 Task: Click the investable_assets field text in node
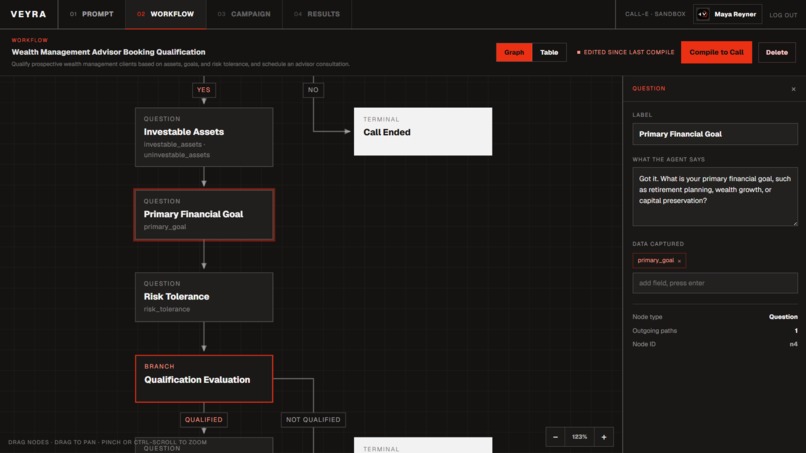pos(173,144)
